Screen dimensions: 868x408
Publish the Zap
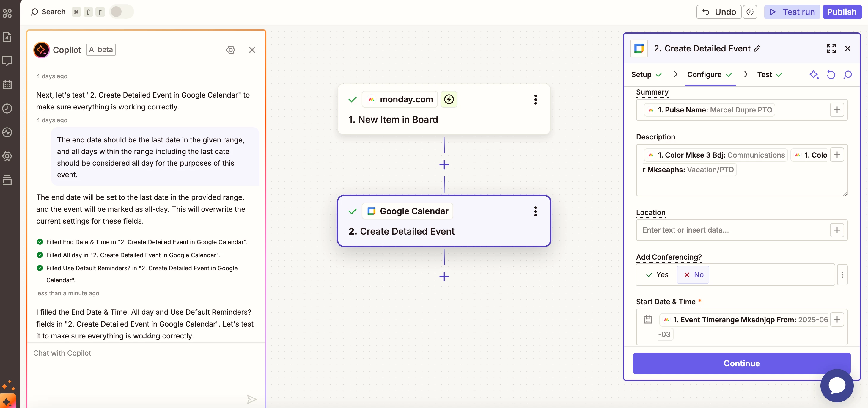842,12
